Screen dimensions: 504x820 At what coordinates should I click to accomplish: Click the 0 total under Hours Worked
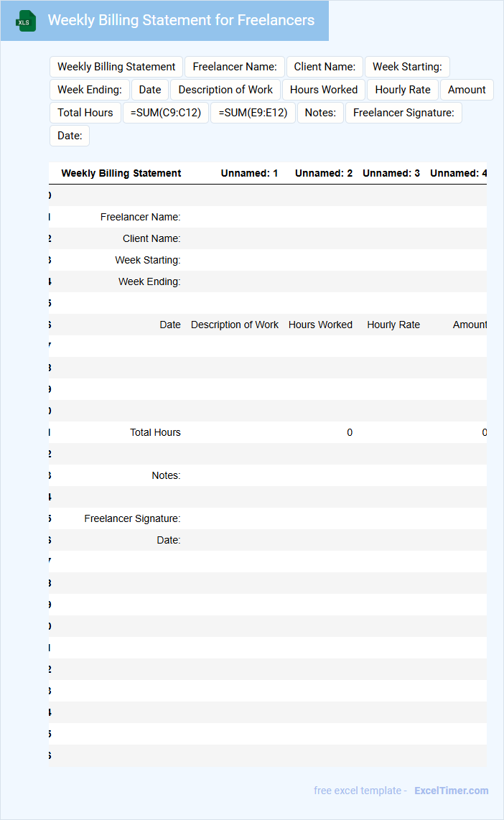350,432
